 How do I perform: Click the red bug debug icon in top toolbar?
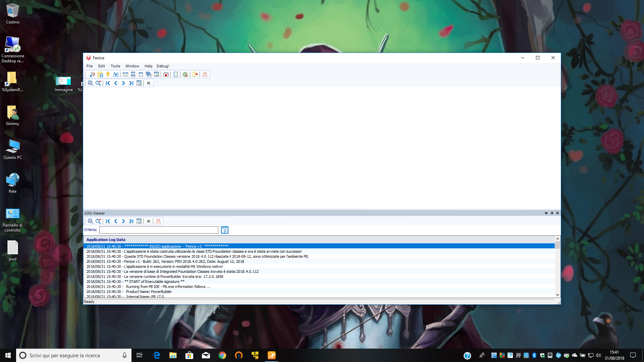coord(205,74)
